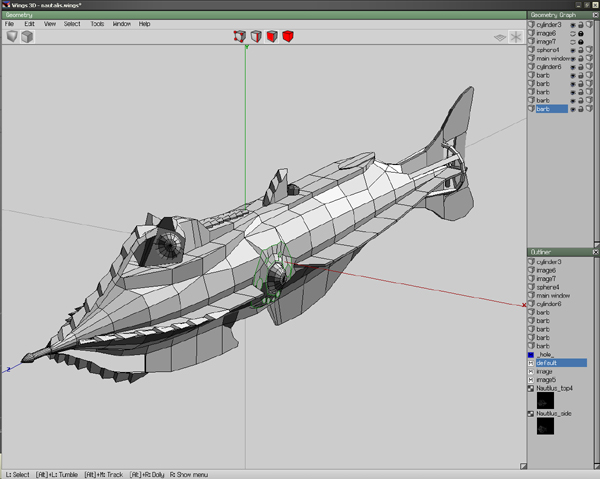Hide cylinder3 using its eye icon
This screenshot has width=600, height=479.
click(573, 24)
